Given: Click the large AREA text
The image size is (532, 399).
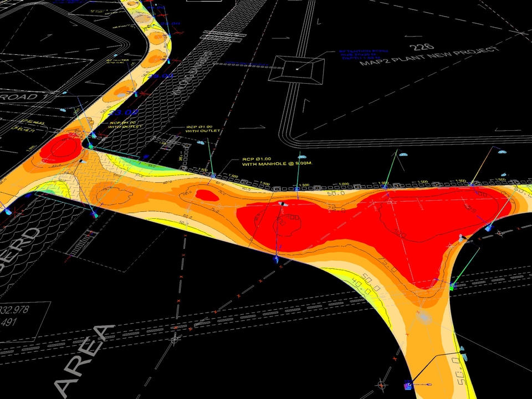Looking at the screenshot, I should click(x=84, y=357).
